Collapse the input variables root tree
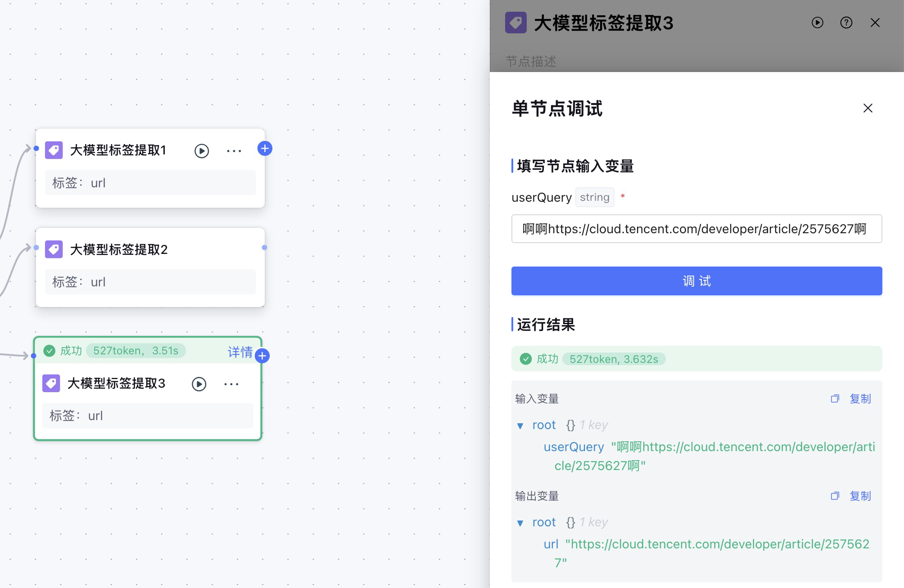Screen dimensions: 904x588 coord(520,425)
